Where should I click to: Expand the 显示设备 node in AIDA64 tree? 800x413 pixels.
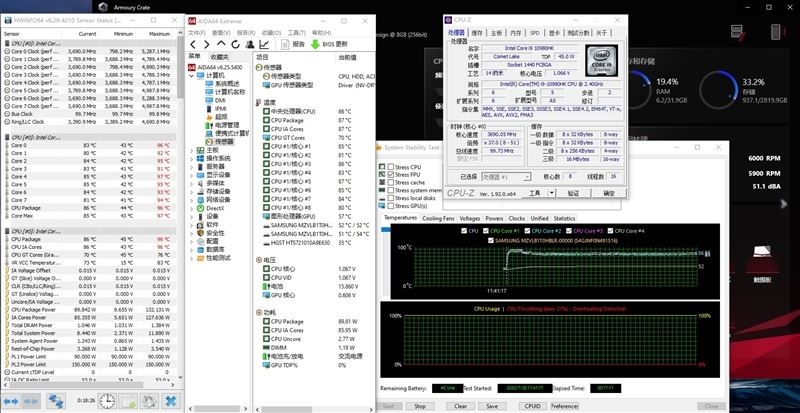pos(192,175)
